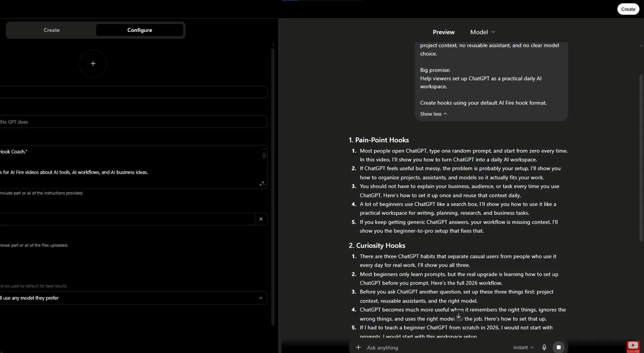Open the Instant mode dropdown
Viewport: 644px width, 353px height.
pos(523,348)
